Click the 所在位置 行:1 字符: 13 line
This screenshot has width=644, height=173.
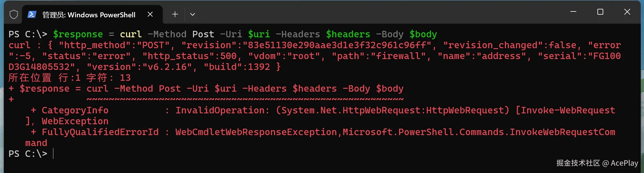click(69, 78)
